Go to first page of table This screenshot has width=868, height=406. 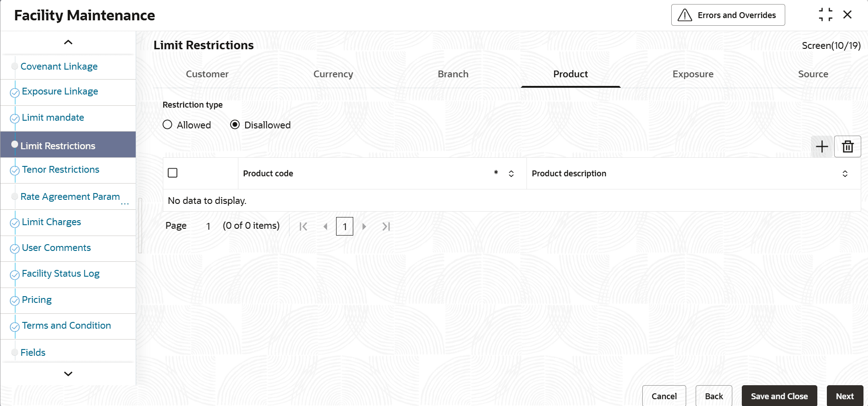[303, 227]
